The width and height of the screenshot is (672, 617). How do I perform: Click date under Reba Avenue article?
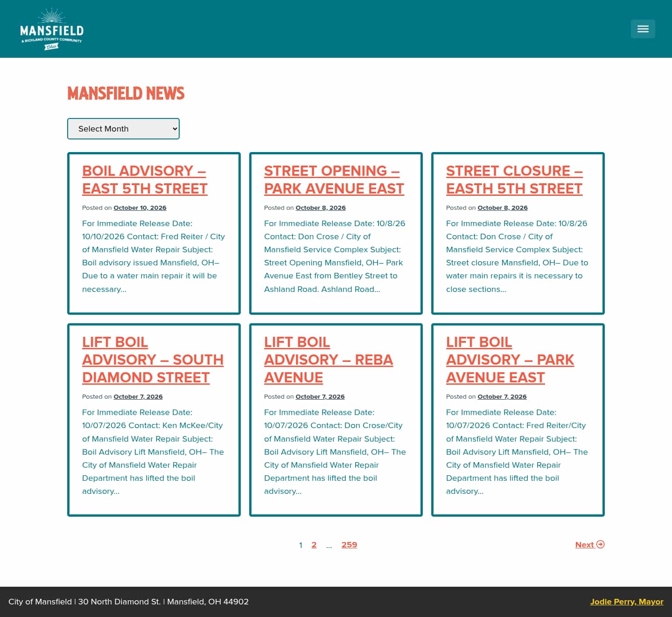320,397
